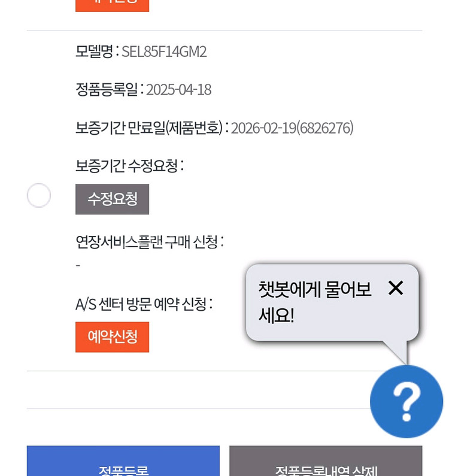449x476 pixels.
Task: Click the 정품등록일 label
Action: pos(107,90)
